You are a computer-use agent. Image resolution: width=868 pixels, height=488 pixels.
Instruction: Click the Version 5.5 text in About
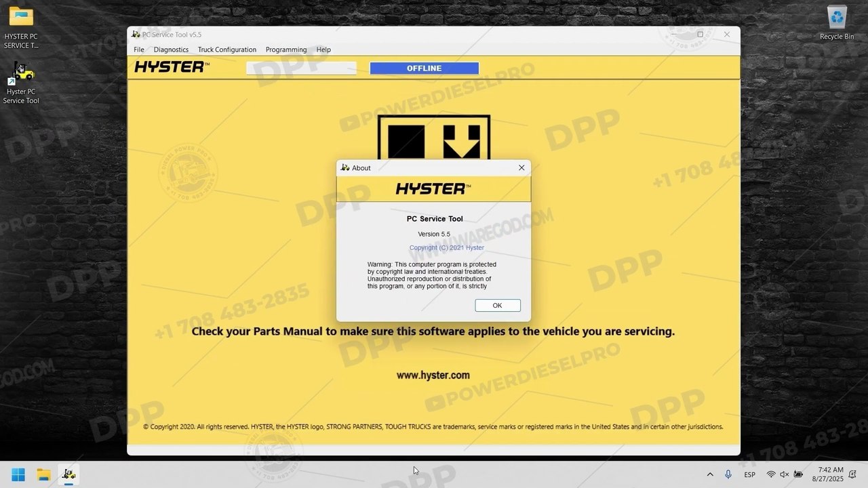click(434, 234)
